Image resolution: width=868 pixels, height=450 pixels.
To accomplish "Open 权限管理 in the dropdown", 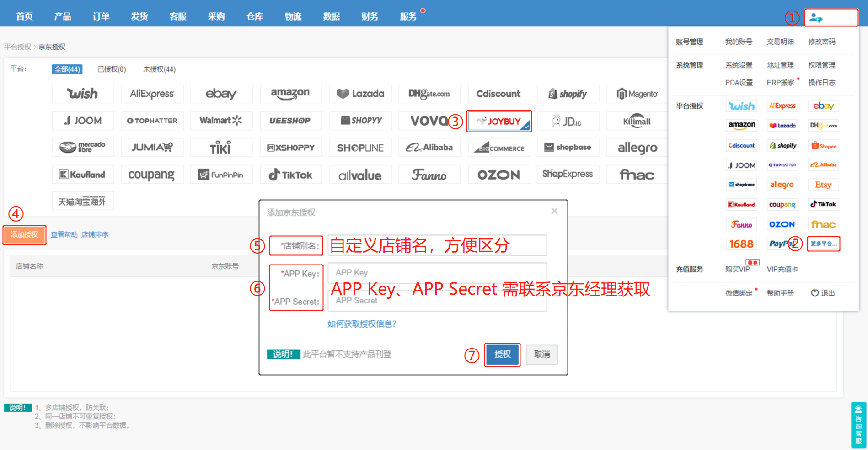I will coord(822,65).
